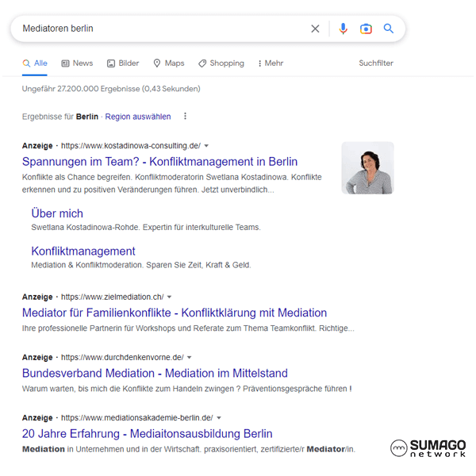Switch to the Shopping tab
476x476 pixels.
tap(221, 63)
